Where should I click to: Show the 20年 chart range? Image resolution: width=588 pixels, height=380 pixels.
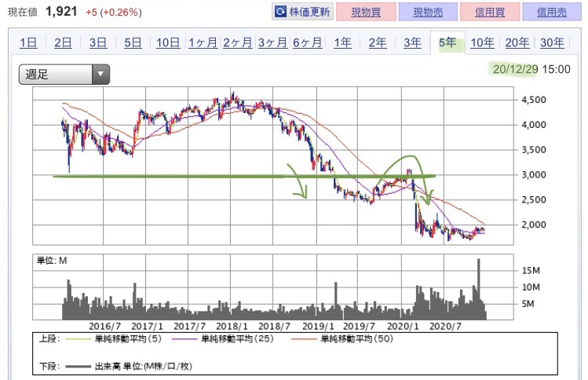517,42
